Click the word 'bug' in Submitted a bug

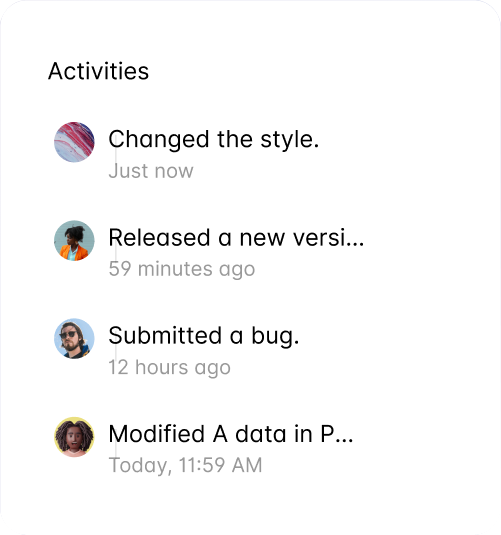coord(275,336)
